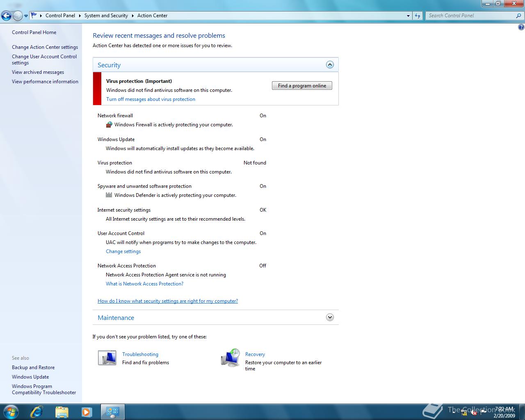Click the Recovery computer icon
Screen dimensions: 525x420
pos(231,358)
